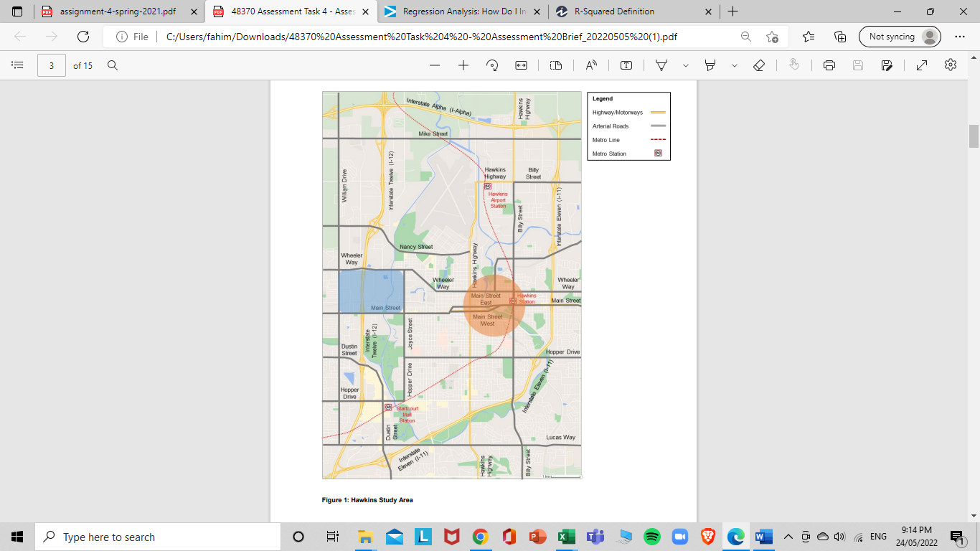Open the find-in-PDF search icon
980x551 pixels.
pos(113,65)
